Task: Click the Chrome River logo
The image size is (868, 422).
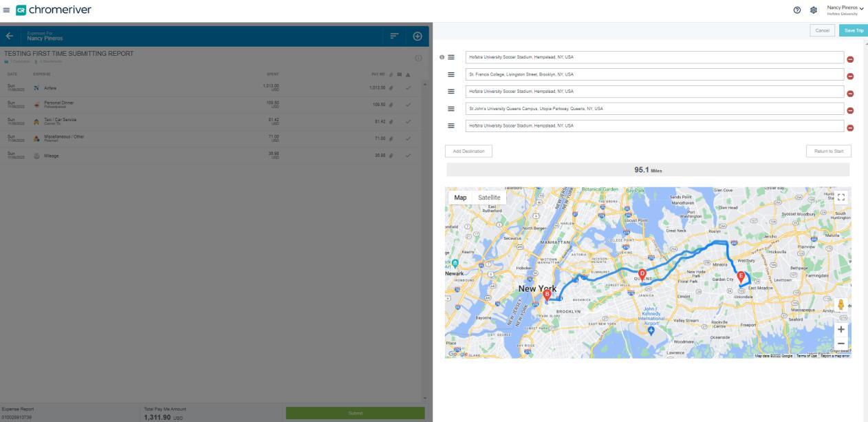Action: coord(53,10)
